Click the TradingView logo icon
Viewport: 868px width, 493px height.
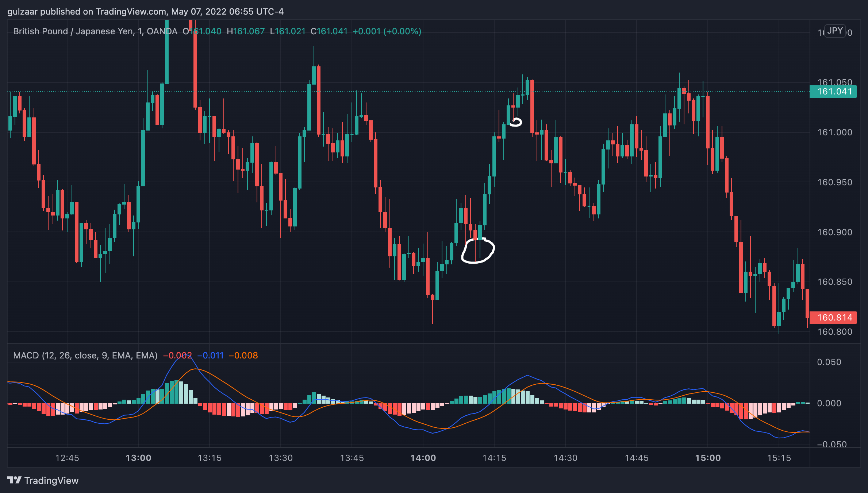(14, 480)
